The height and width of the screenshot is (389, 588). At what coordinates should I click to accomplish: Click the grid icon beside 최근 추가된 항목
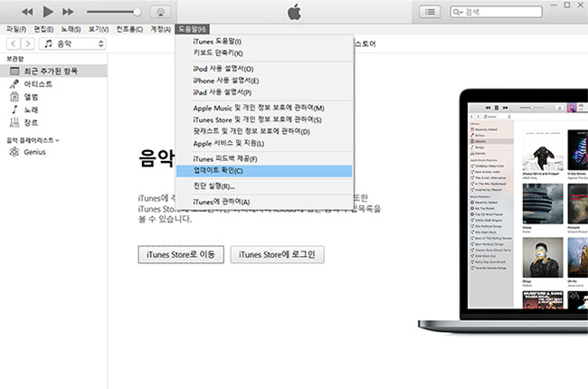(x=14, y=71)
